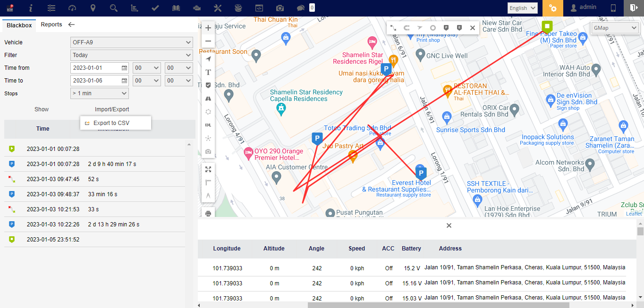The image size is (644, 308).
Task: Toggle fullscreen map view
Action: [x=208, y=169]
